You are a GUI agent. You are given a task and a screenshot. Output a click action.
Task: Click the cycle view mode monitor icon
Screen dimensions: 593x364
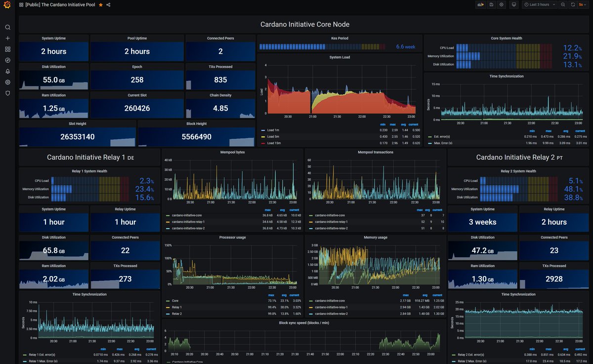(514, 4)
